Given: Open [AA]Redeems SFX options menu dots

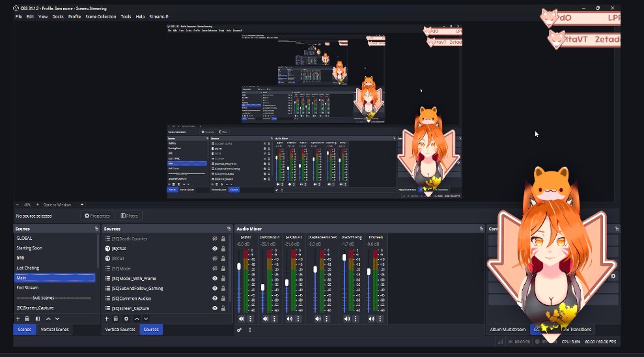Looking at the screenshot, I should 326,319.
